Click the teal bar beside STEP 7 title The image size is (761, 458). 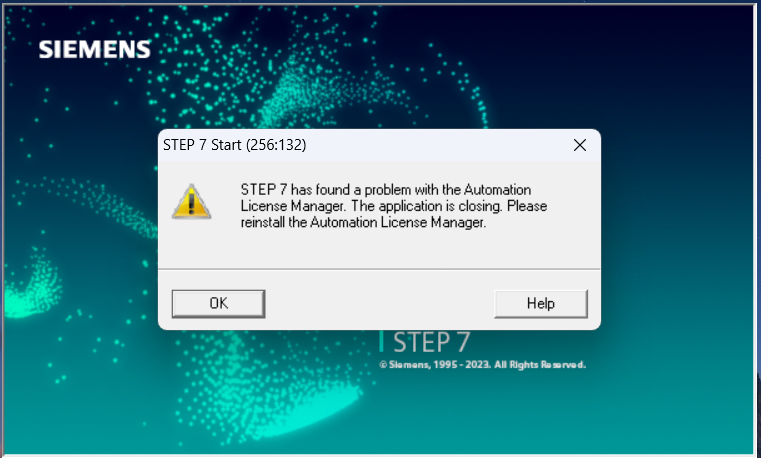381,341
